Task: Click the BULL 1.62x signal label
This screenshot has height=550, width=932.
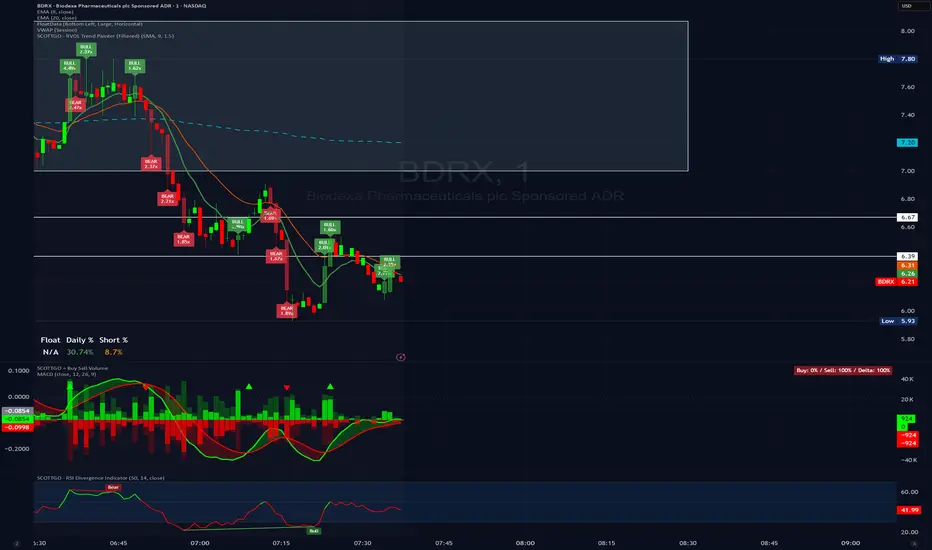Action: [135, 65]
